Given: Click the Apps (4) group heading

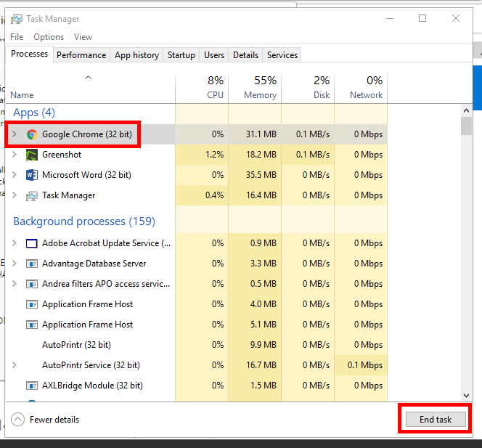Looking at the screenshot, I should [x=34, y=113].
